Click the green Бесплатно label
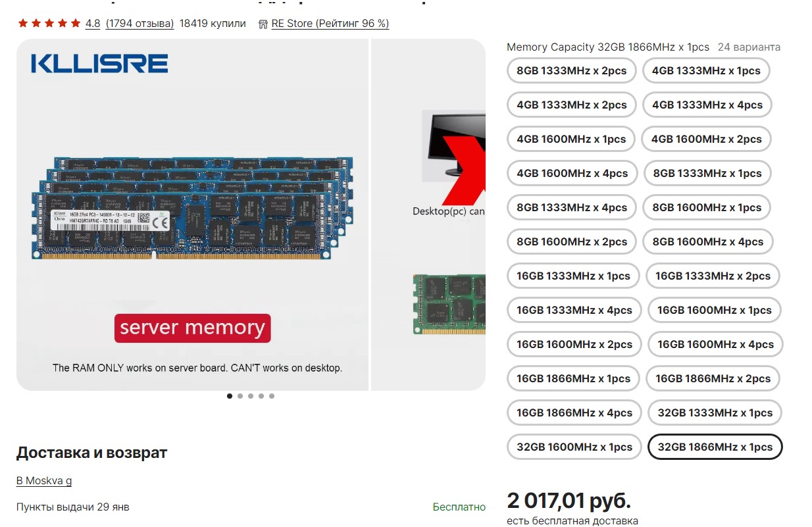The height and width of the screenshot is (527, 812). tap(459, 507)
